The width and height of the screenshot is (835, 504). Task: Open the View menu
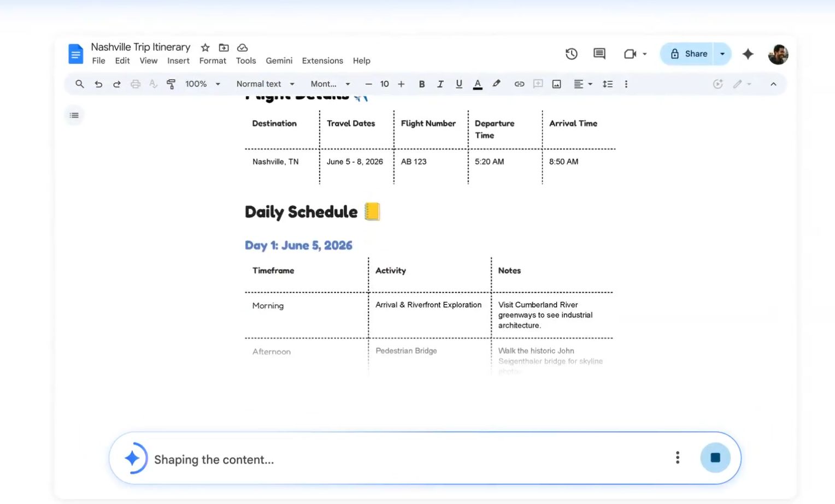tap(149, 61)
